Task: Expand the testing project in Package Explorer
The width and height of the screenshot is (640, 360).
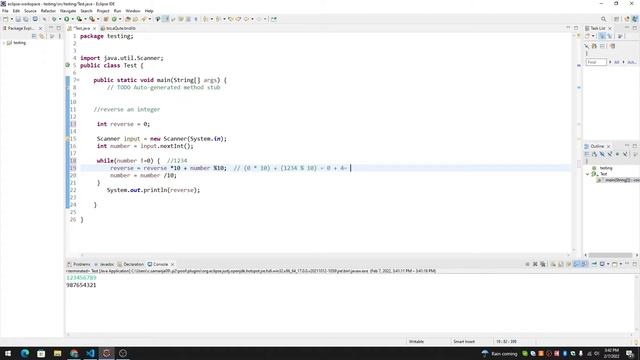Action: click(x=4, y=43)
